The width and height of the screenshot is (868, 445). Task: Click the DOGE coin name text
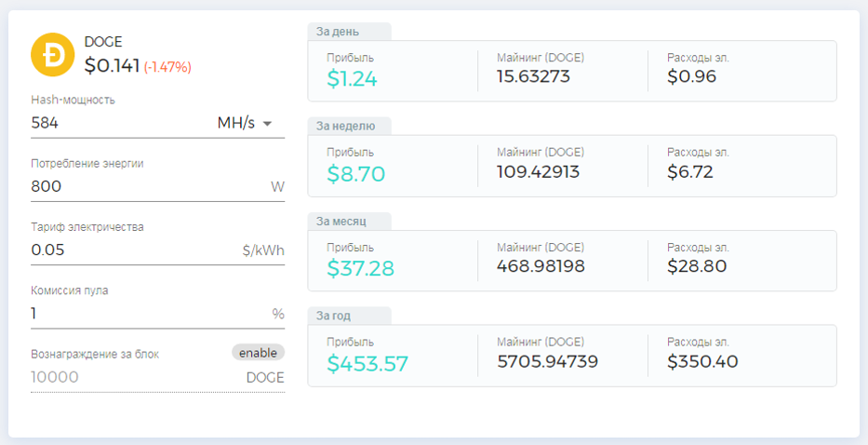point(103,42)
